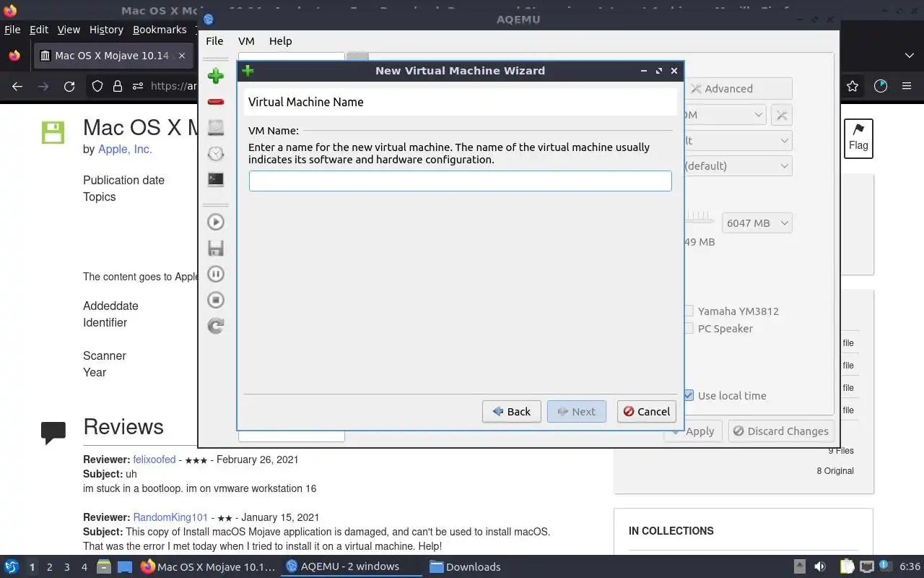
Task: Go back in Firefox history
Action: (x=17, y=86)
